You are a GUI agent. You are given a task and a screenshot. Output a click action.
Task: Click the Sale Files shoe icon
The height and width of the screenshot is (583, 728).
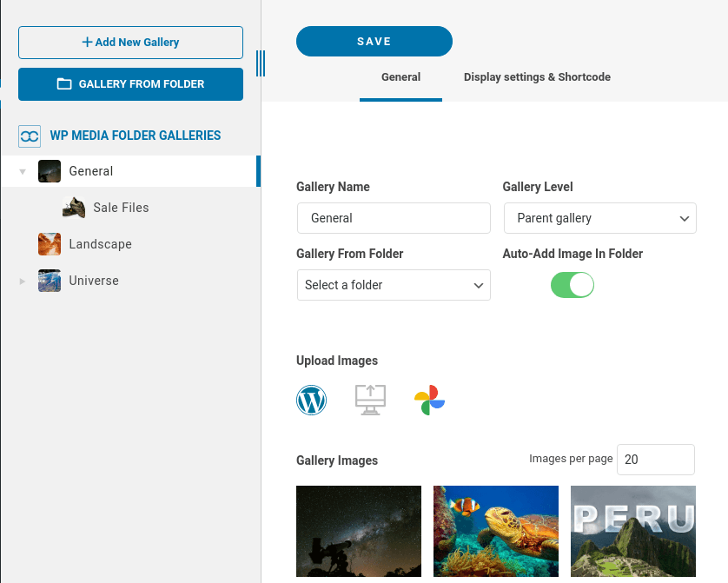tap(74, 208)
